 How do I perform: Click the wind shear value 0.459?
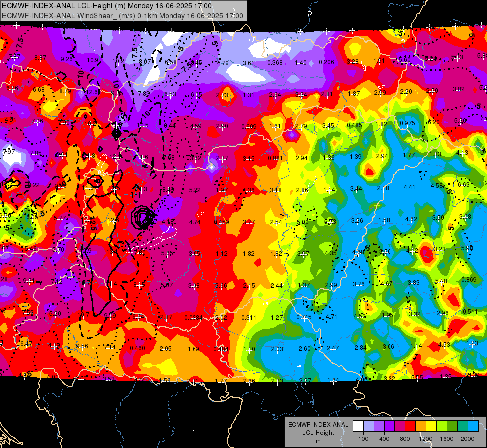tap(222, 222)
